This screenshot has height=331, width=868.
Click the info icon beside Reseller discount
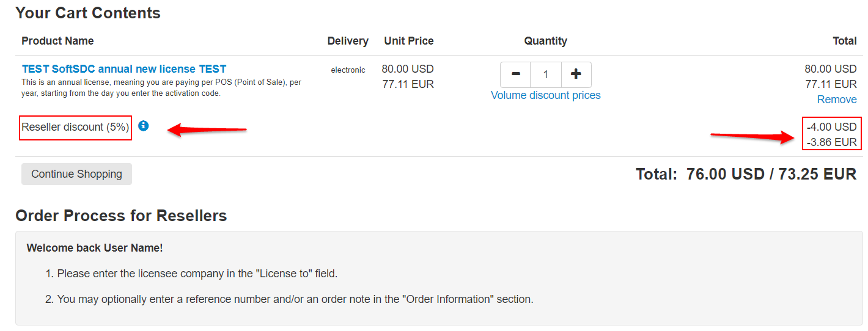coord(144,126)
